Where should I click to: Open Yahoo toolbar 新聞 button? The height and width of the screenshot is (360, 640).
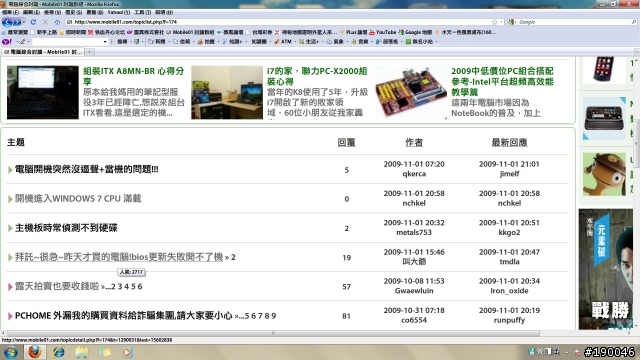(x=157, y=42)
